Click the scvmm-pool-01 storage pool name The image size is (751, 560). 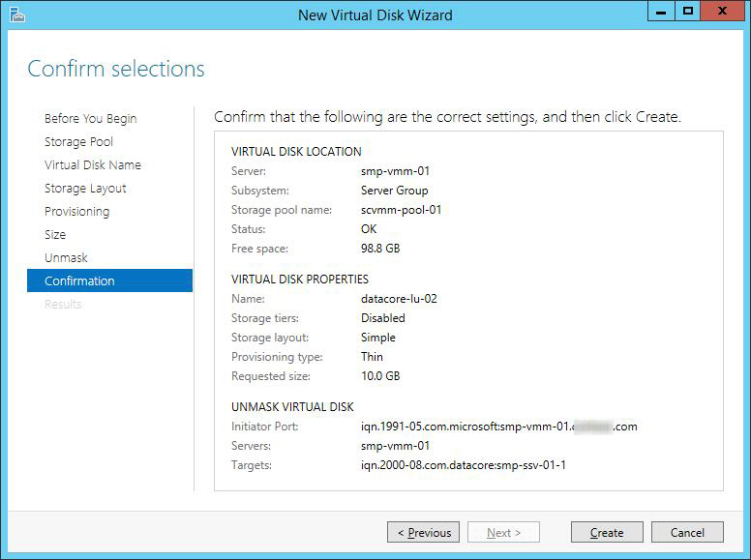(401, 210)
